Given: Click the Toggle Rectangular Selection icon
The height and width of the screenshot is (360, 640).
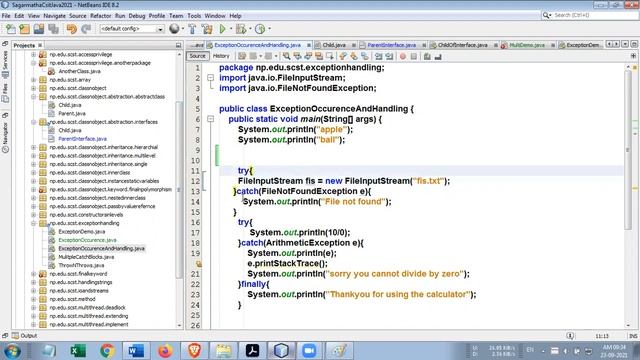Looking at the screenshot, I should 329,56.
